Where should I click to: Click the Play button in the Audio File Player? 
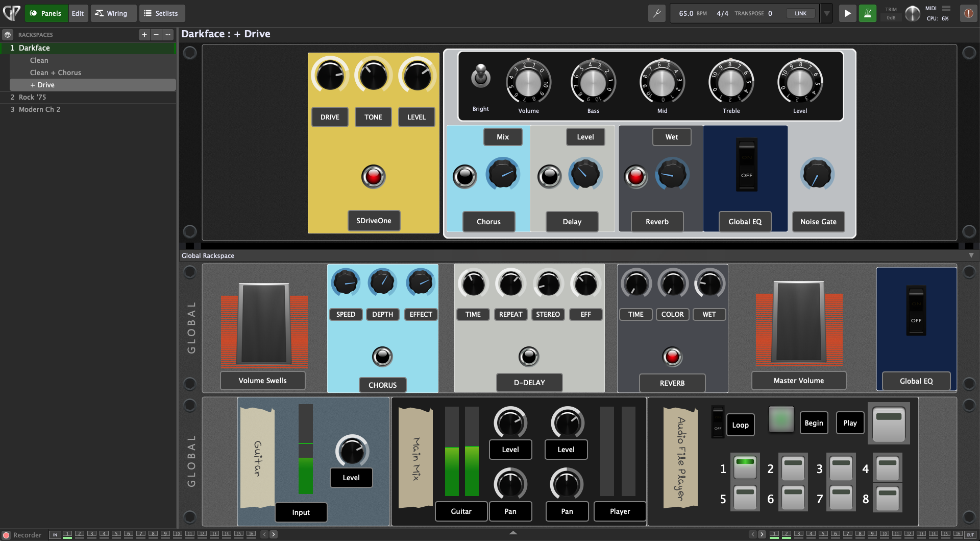(850, 423)
